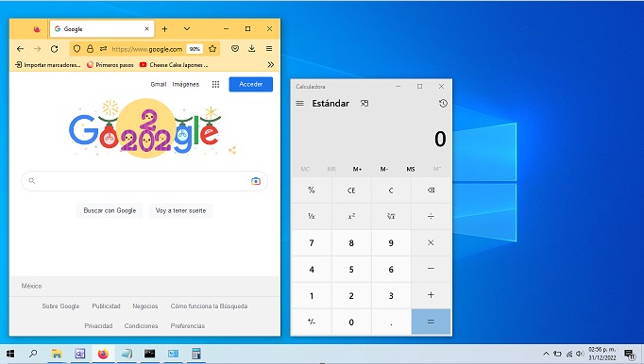Open Firefox downloads arrow icon
The image size is (644, 364).
252,48
